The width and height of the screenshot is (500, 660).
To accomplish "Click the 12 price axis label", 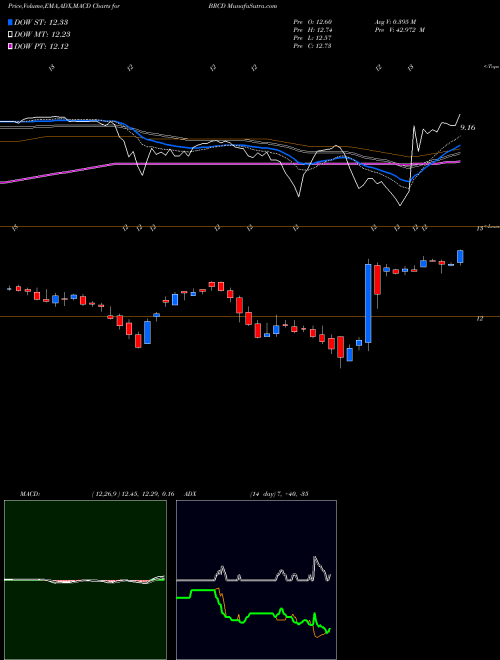I will 479,319.
